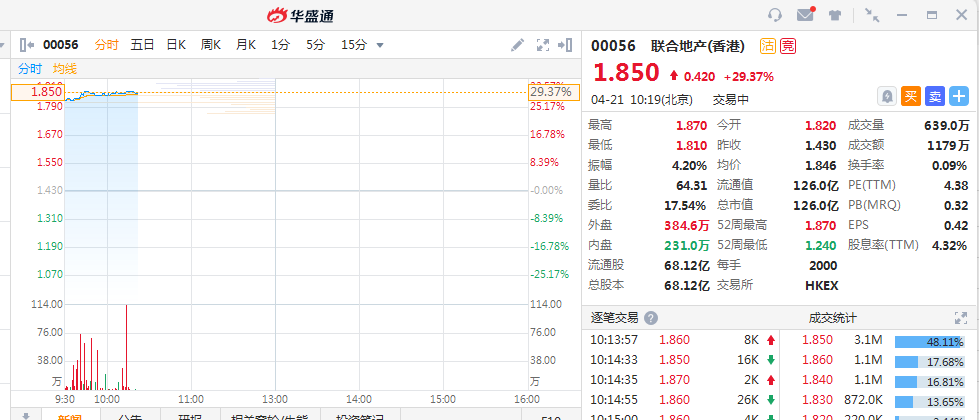This screenshot has height=420, width=979.
Task: Click the 交易所 value HKEX
Action: click(822, 285)
